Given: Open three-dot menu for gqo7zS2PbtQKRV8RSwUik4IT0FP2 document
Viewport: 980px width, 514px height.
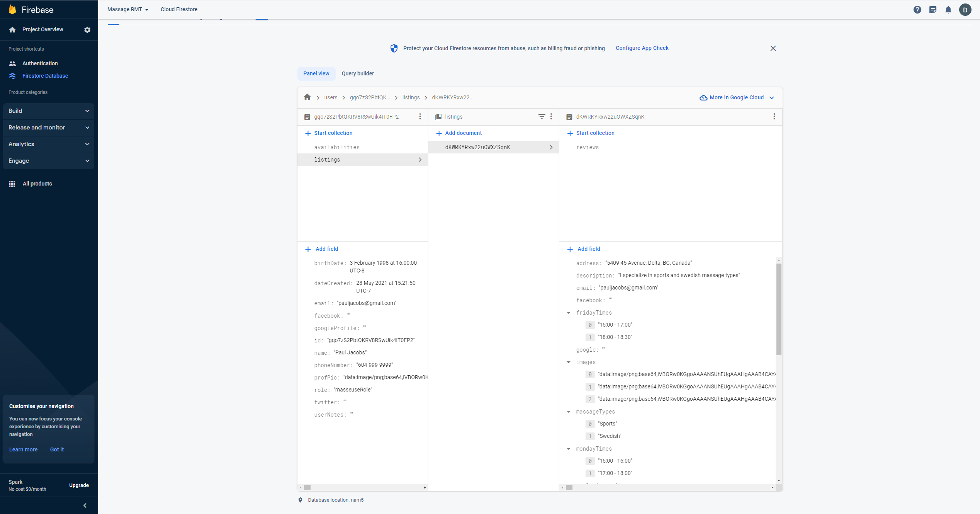Looking at the screenshot, I should pos(420,116).
